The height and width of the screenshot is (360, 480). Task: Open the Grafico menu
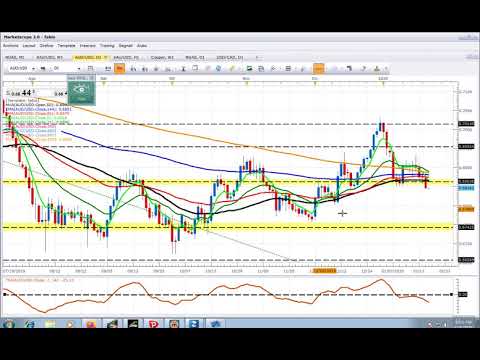[x=47, y=46]
